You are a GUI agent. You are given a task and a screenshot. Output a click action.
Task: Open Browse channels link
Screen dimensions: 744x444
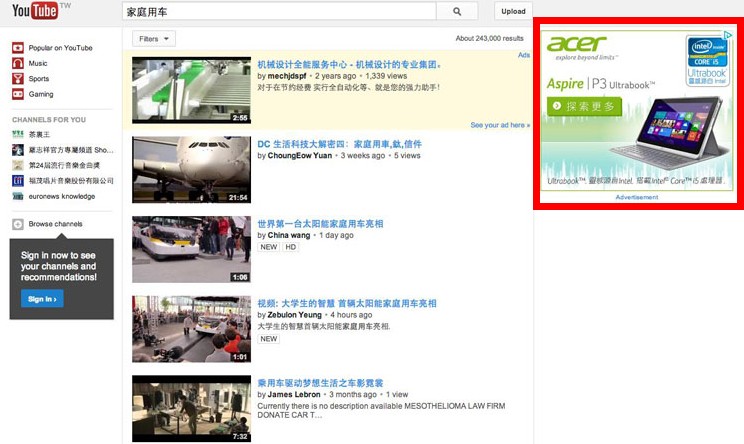56,224
